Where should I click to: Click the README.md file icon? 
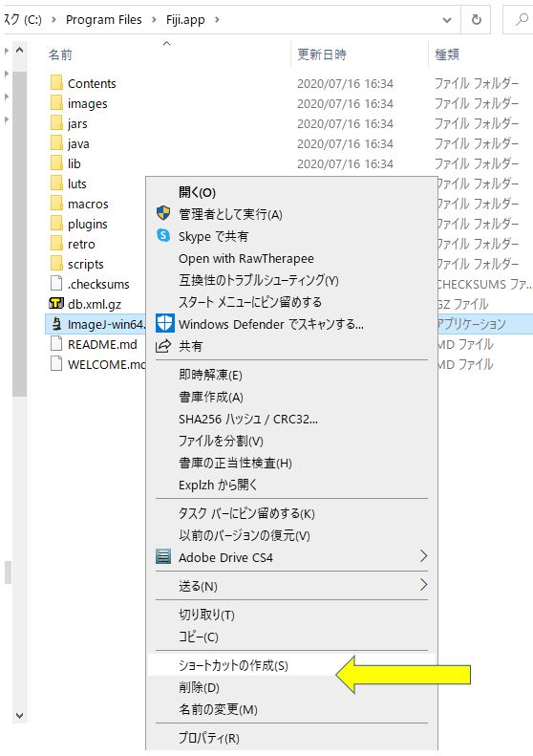tap(56, 344)
